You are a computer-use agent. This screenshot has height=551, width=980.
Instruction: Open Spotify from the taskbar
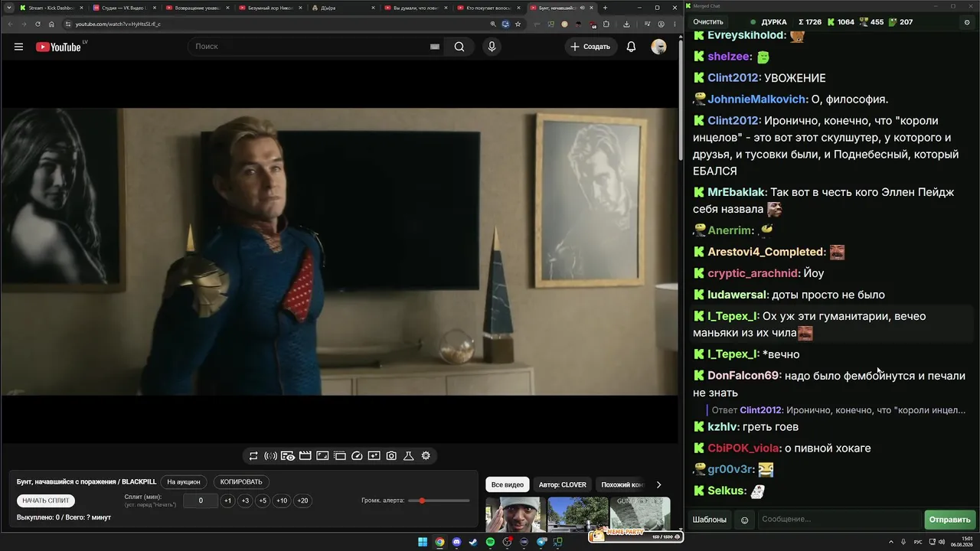click(x=490, y=543)
